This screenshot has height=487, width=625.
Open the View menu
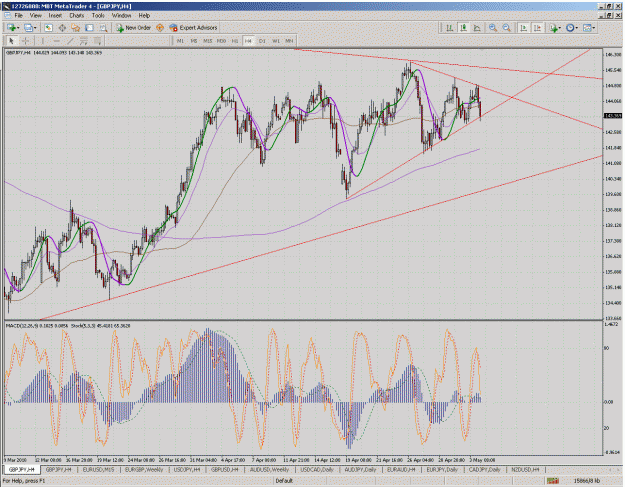36,16
